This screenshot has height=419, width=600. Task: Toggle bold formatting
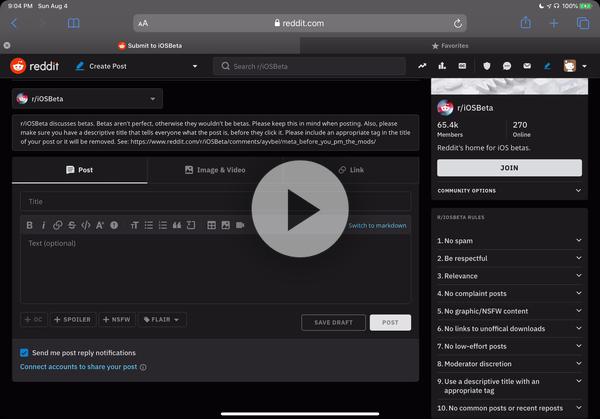29,225
